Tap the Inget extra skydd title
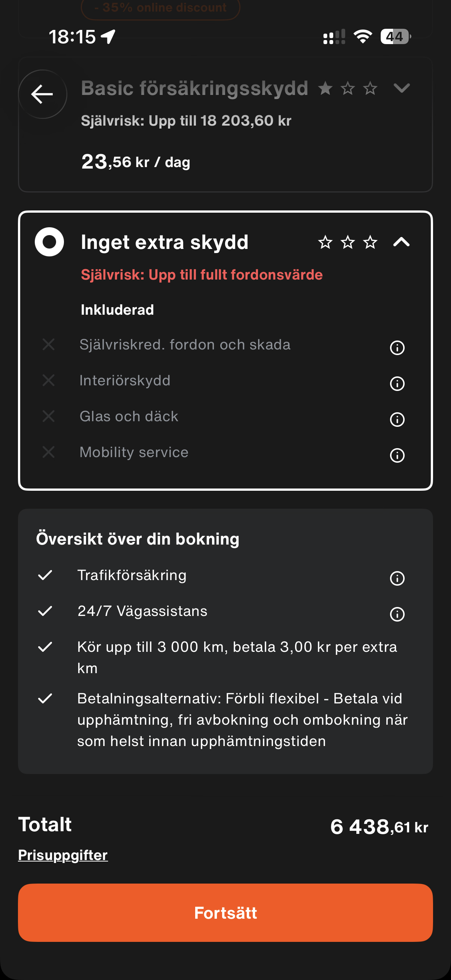Image resolution: width=451 pixels, height=980 pixels. pos(165,242)
